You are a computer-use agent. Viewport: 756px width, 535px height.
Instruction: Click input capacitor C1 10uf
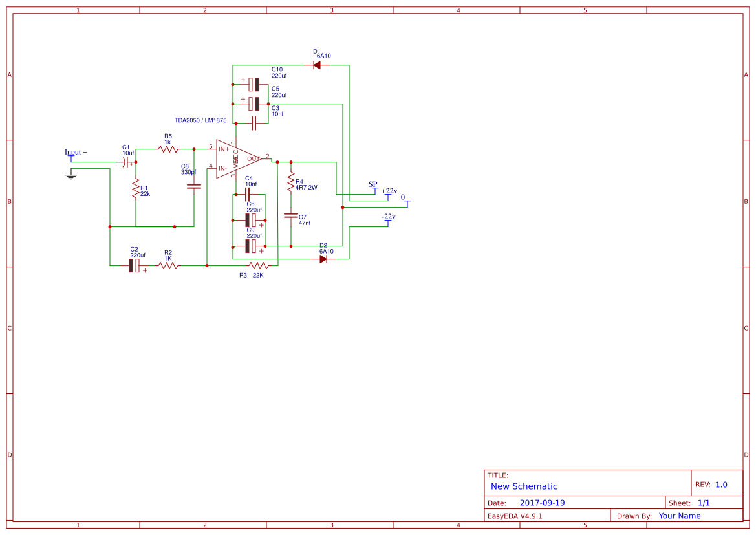tap(127, 163)
